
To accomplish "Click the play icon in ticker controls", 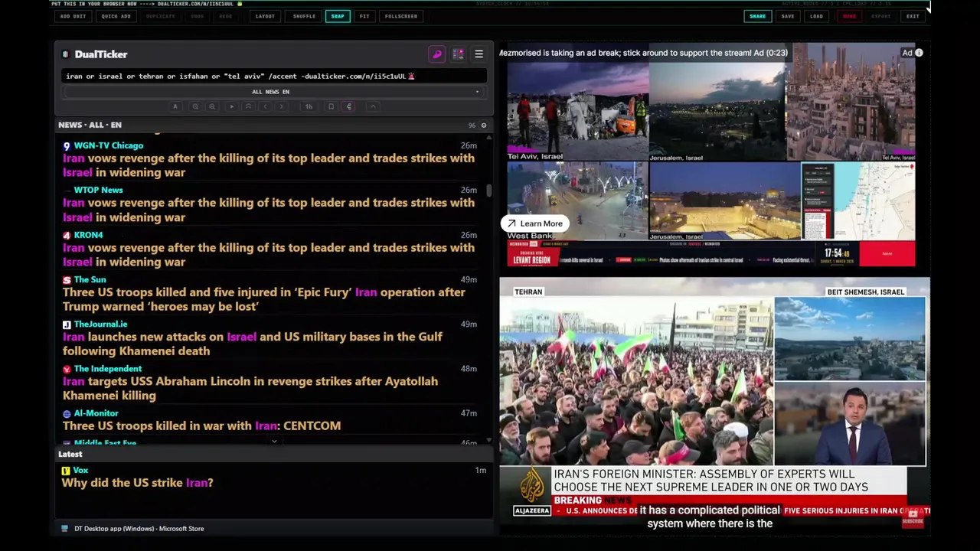I will point(231,106).
